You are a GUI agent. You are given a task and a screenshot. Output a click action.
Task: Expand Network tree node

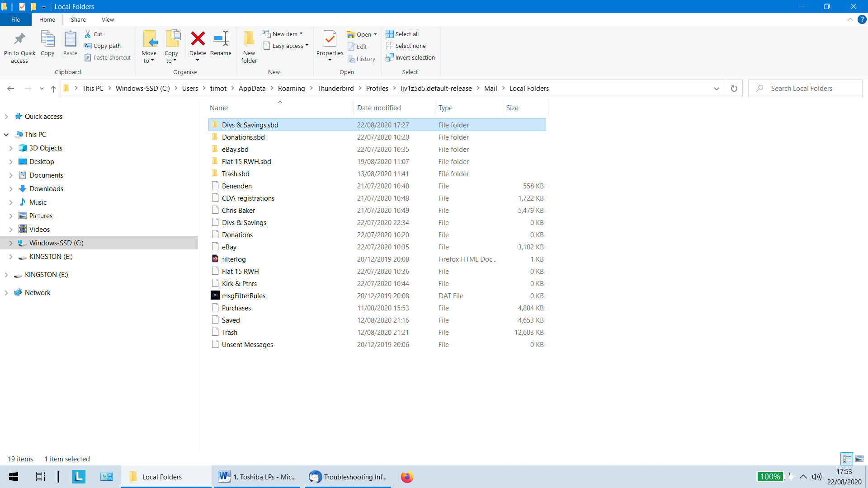coord(6,293)
